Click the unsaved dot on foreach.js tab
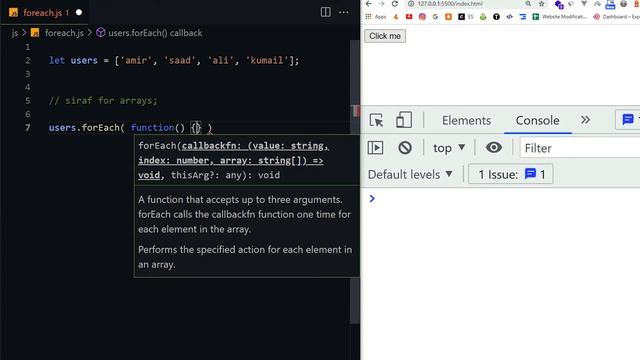The image size is (640, 360). click(79, 12)
